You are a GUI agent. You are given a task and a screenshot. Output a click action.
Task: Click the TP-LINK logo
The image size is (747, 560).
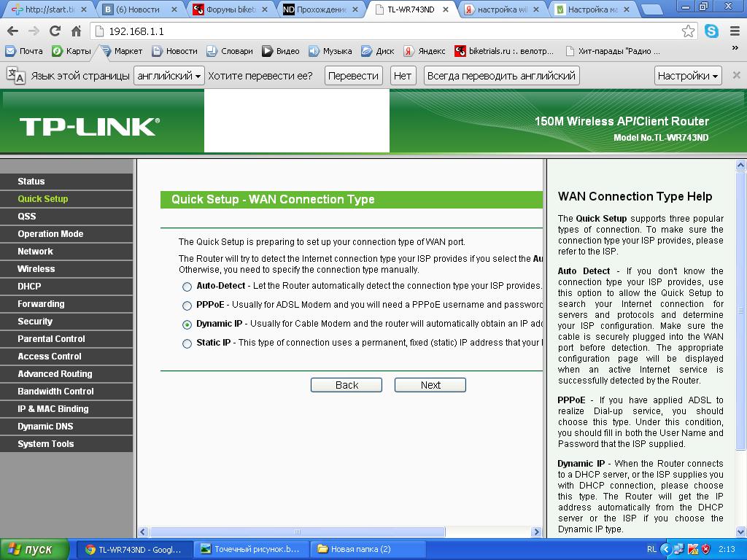click(89, 127)
